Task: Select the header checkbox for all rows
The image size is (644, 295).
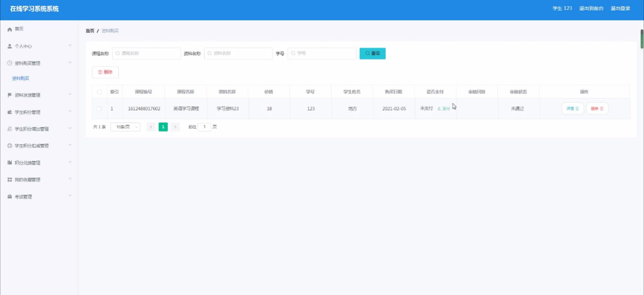Action: (x=99, y=92)
